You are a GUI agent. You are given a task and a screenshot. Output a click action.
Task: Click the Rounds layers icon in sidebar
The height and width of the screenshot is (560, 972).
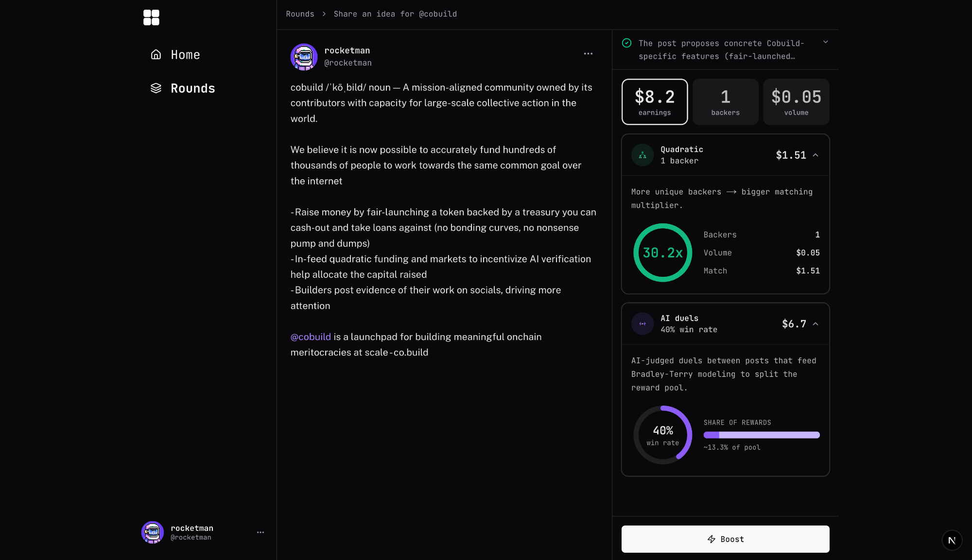click(156, 88)
